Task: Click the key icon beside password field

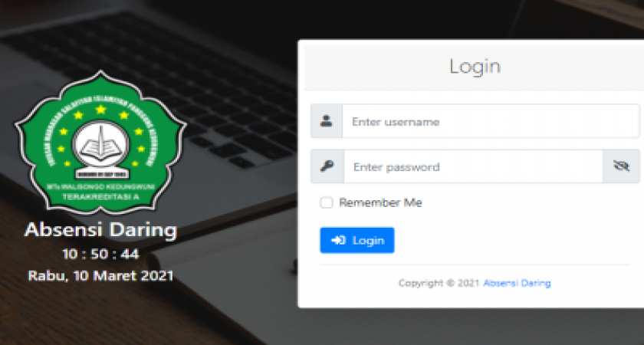Action: click(x=327, y=166)
